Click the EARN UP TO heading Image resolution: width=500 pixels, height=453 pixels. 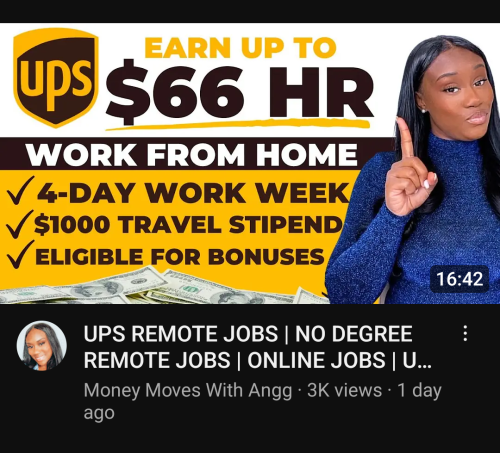[x=240, y=47]
